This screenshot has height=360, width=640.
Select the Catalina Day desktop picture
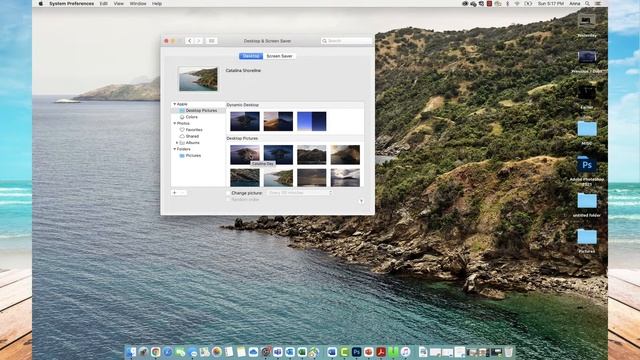tap(244, 155)
